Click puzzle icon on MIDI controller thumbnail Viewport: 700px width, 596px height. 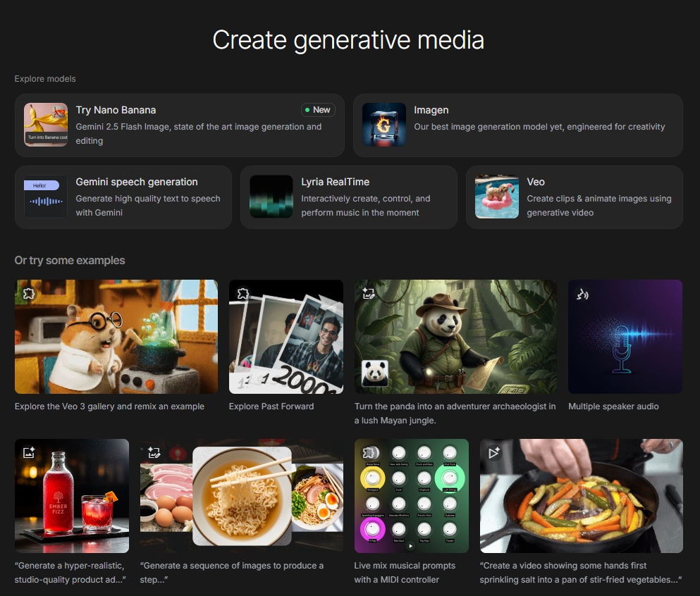point(369,453)
